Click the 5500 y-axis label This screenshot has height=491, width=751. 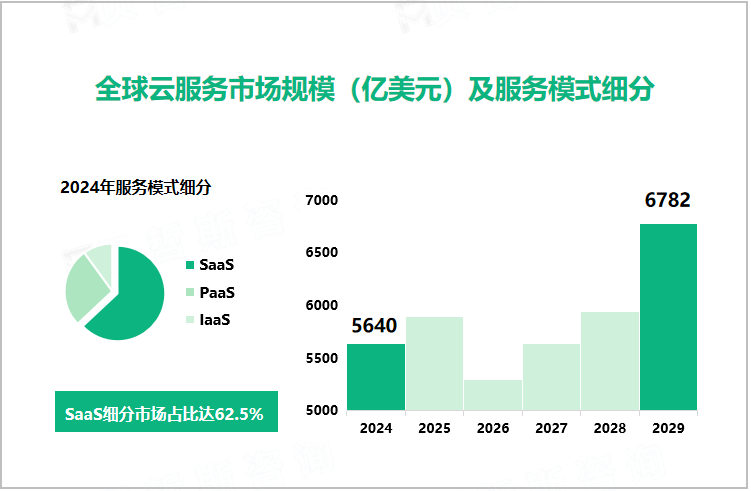click(x=321, y=358)
